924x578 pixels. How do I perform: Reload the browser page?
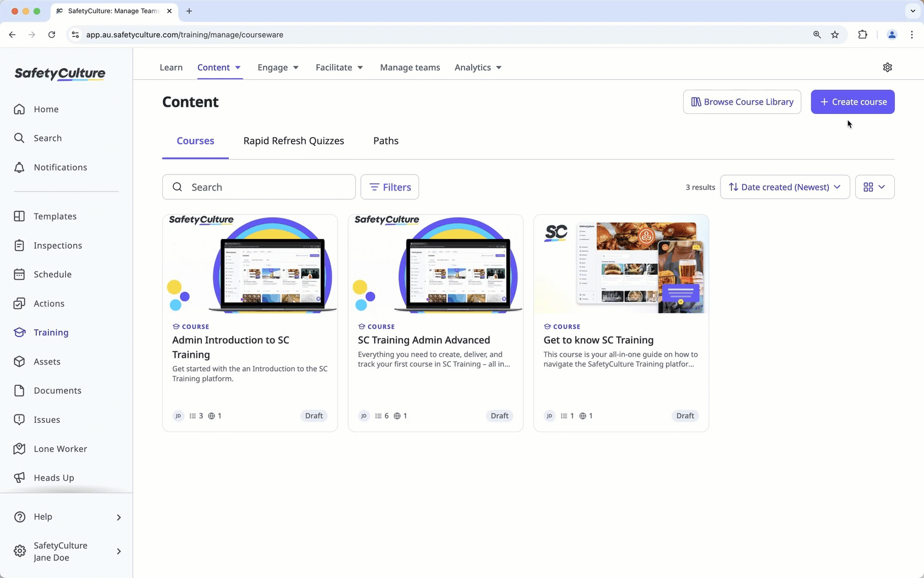[x=52, y=35]
